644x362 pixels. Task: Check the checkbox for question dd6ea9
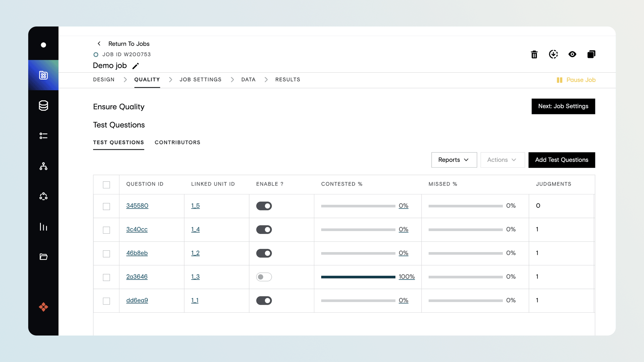[106, 301]
